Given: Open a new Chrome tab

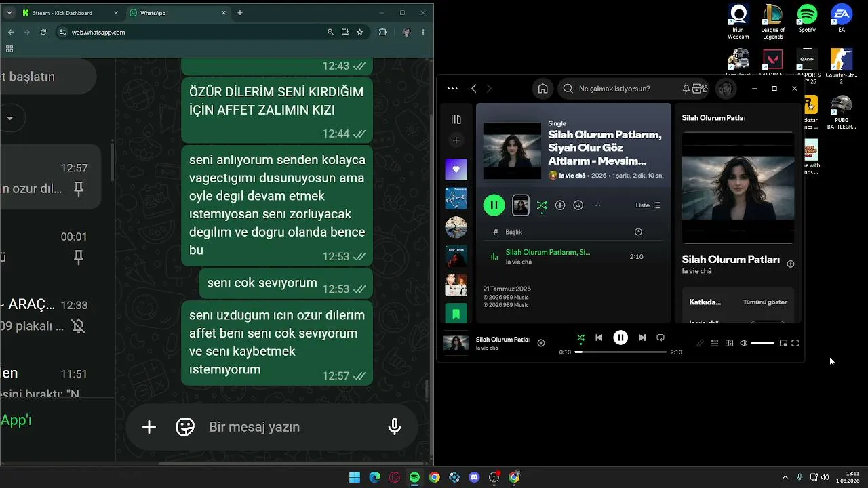Looking at the screenshot, I should click(x=239, y=13).
